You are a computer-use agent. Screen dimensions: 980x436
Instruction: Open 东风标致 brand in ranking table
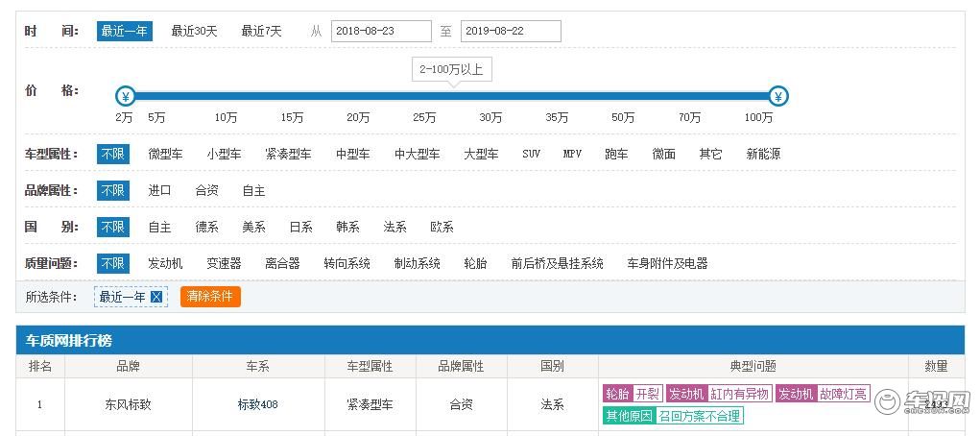[128, 404]
